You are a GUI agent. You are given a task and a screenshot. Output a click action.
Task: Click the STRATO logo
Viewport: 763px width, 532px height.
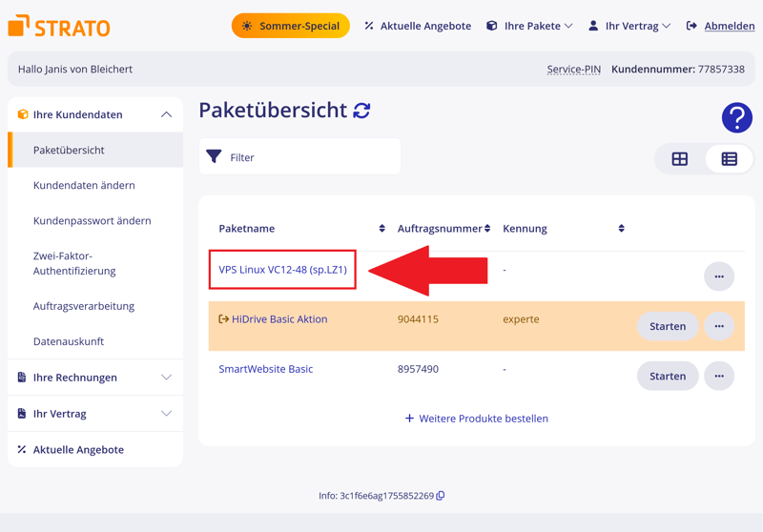pos(59,27)
